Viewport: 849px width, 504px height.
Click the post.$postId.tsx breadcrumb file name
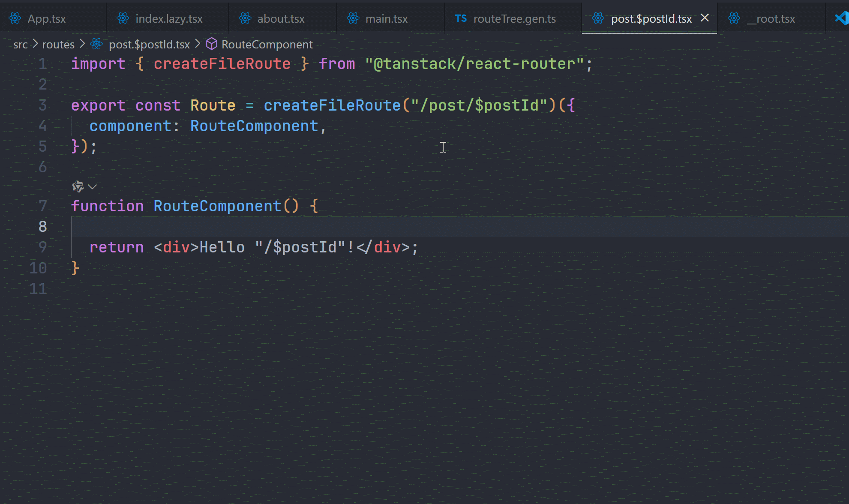click(149, 44)
